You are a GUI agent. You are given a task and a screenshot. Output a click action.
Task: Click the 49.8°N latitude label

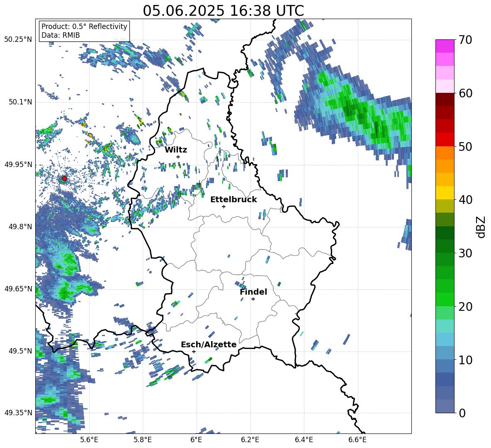[x=20, y=227]
